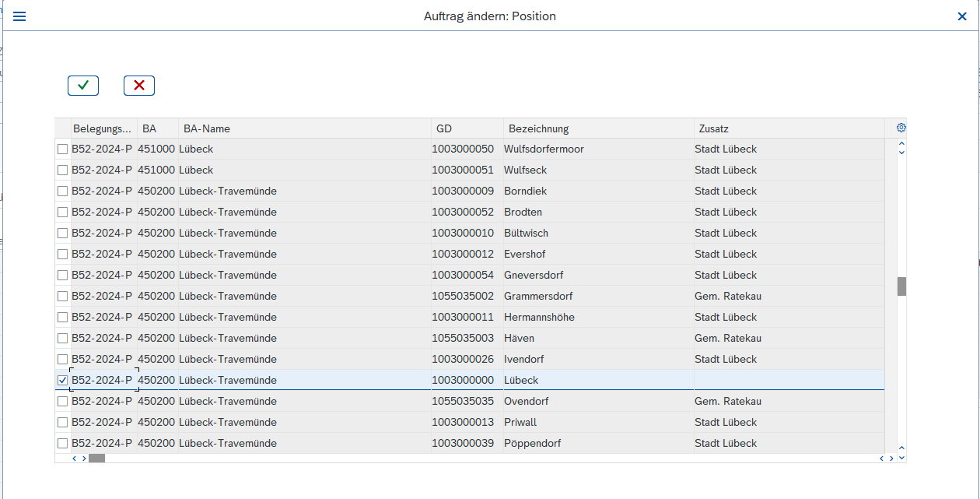Open table settings gear icon
This screenshot has width=980, height=499.
pyautogui.click(x=901, y=128)
